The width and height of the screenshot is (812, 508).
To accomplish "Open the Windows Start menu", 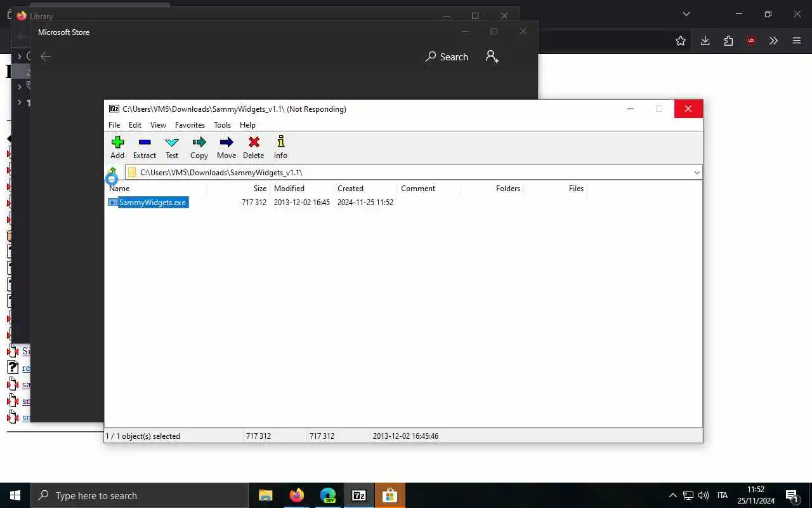I will (15, 495).
